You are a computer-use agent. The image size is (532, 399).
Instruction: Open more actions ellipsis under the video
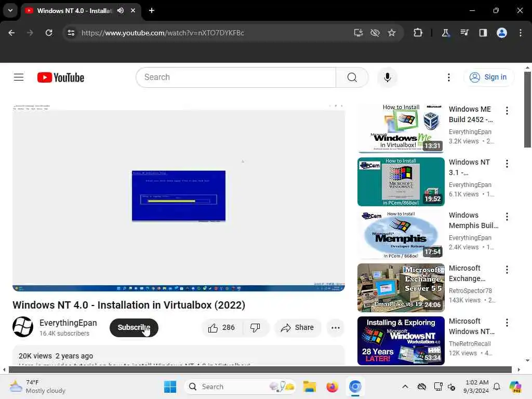click(x=336, y=328)
